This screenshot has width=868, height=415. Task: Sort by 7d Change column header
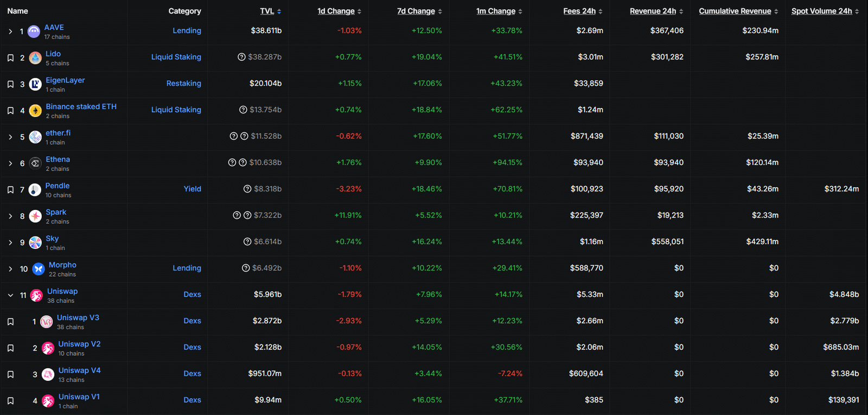416,11
